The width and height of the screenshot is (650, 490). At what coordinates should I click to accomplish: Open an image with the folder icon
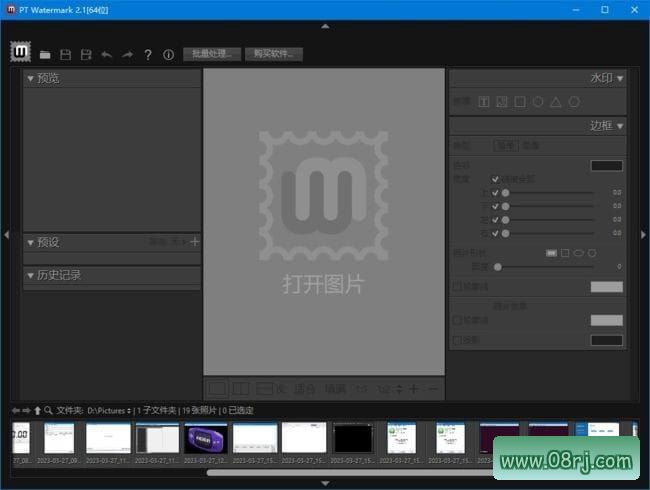pos(45,55)
